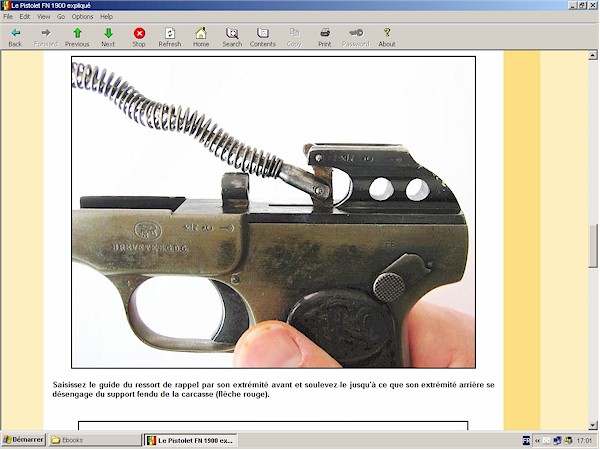
Task: Hit the red Stop button
Action: [139, 37]
